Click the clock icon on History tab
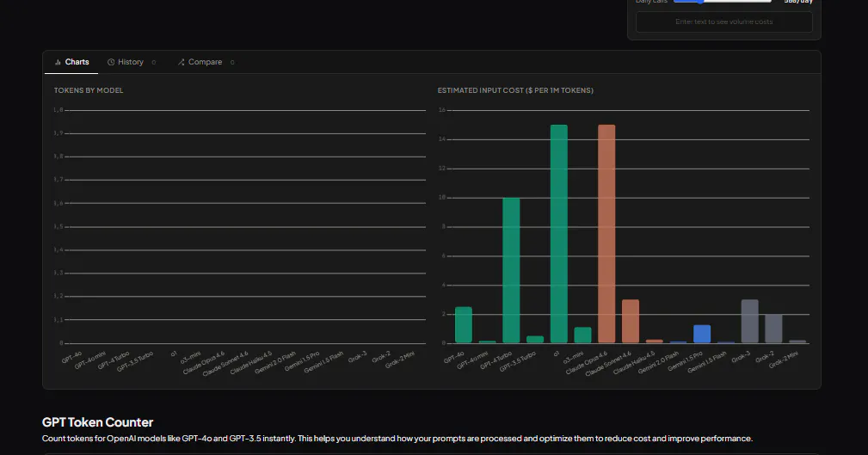Viewport: 868px width, 455px height. [111, 62]
